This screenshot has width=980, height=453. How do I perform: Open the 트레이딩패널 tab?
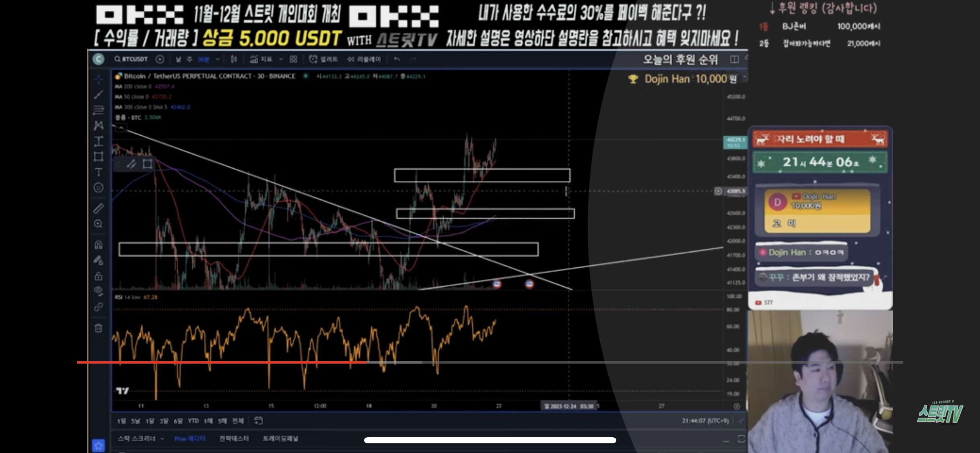pos(280,439)
